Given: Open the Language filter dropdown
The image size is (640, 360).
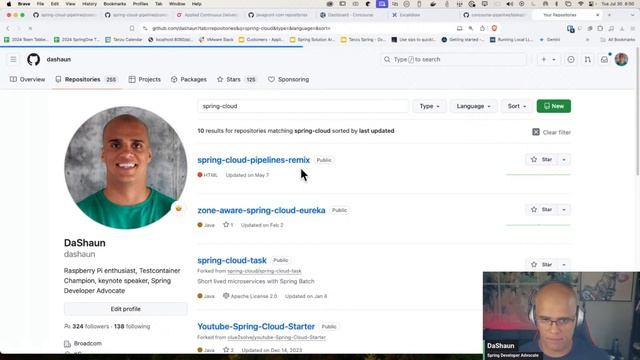Looking at the screenshot, I should click(x=473, y=106).
